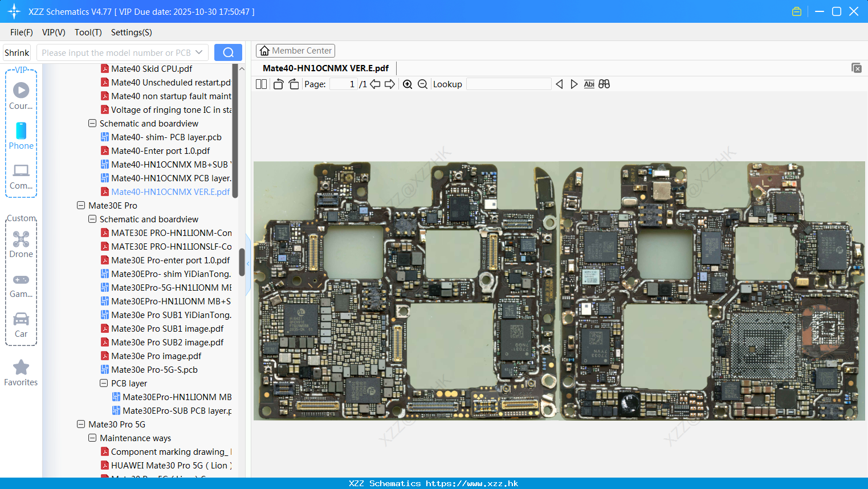Open the Car category
Image resolution: width=868 pixels, height=489 pixels.
pos(21,325)
